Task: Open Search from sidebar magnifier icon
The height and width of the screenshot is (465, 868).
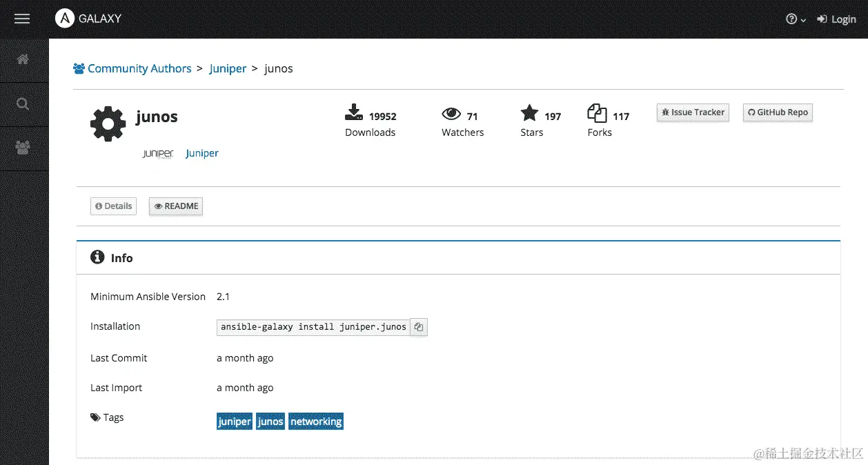Action: point(23,104)
